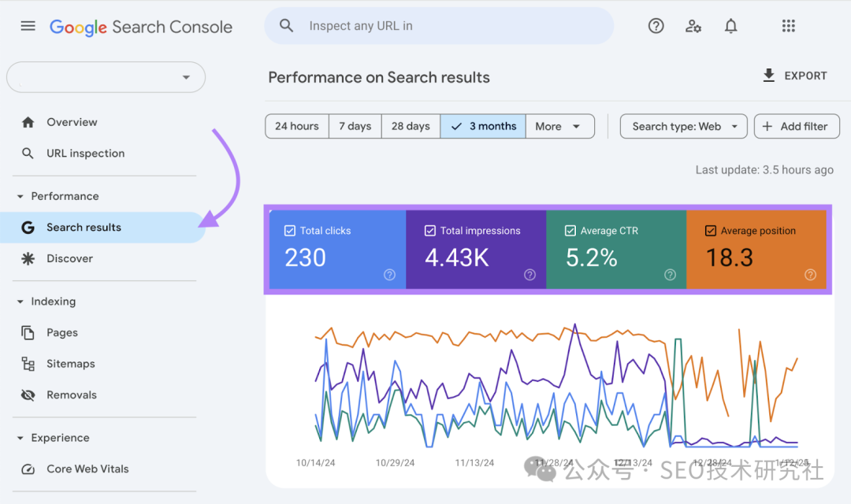Click the 10/14/24 date label on chart
Viewport: 851px width, 504px height.
point(315,463)
